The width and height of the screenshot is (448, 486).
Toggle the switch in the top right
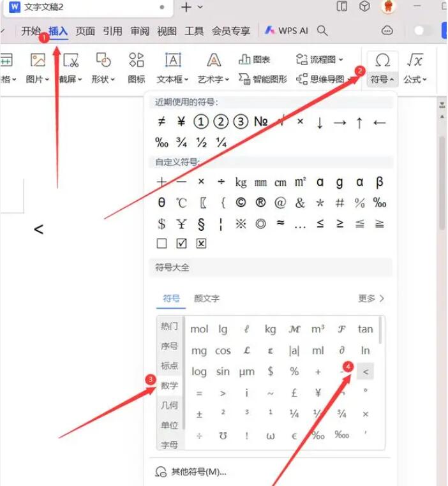click(x=422, y=31)
